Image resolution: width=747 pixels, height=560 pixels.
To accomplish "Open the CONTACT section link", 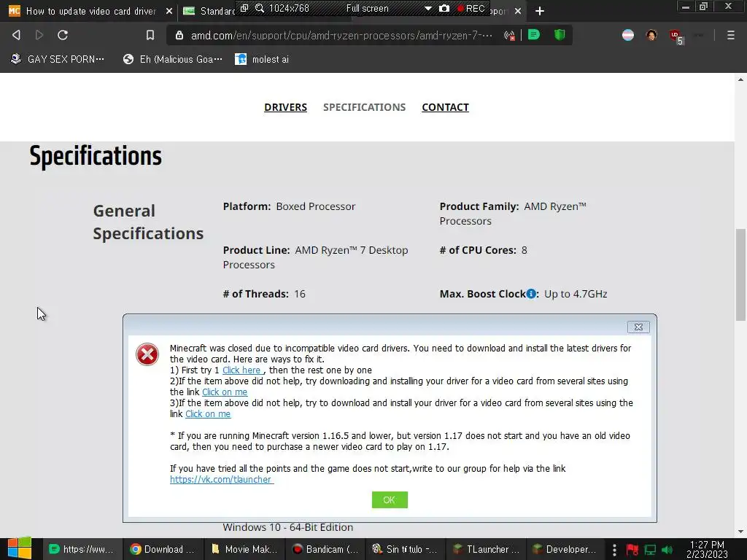I will 446,107.
